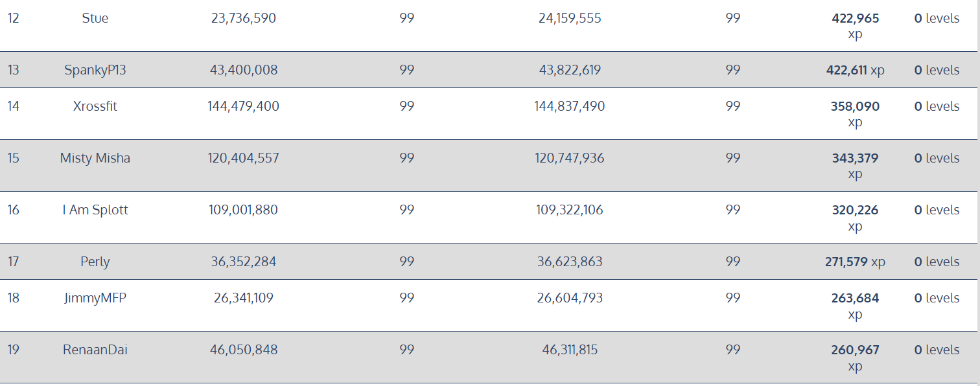The width and height of the screenshot is (980, 386).
Task: Click Perly's starting experience 36,352,284
Action: click(244, 262)
